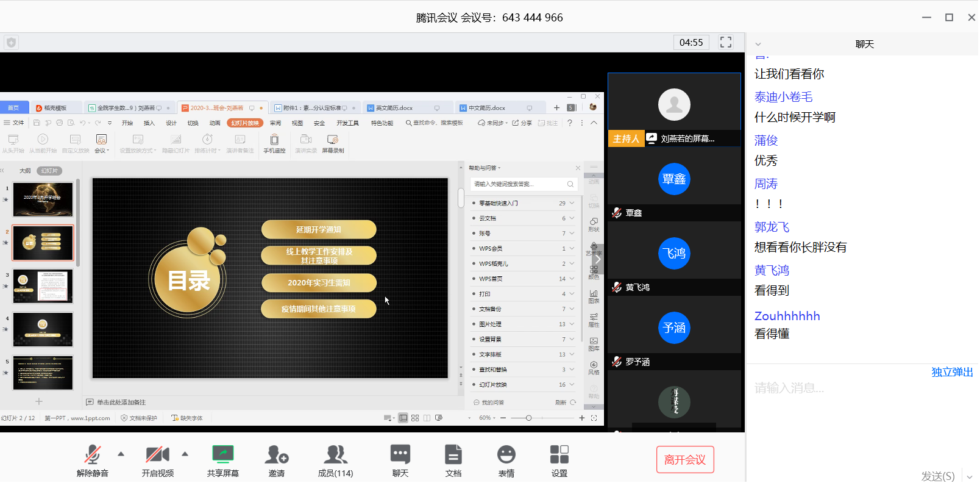Click the 独立弹出 pop-out chat link
This screenshot has width=980, height=483.
(x=952, y=372)
